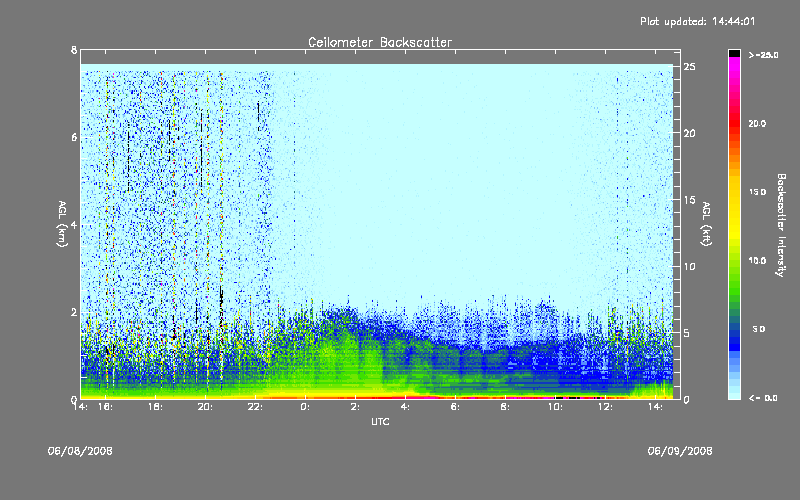Screen dimensions: 800x500
Task: Click the '22:' time tick label
Action: [x=256, y=407]
